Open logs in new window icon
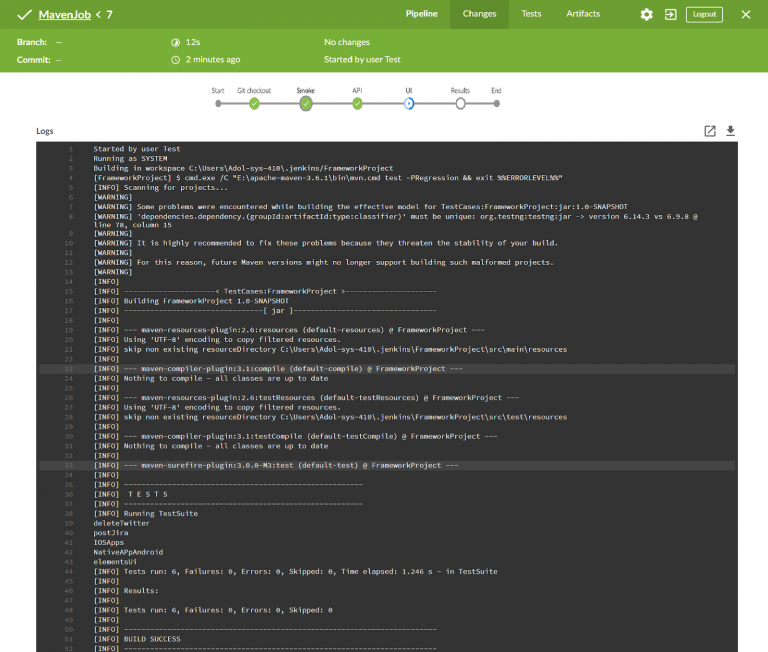This screenshot has width=768, height=652. [710, 131]
